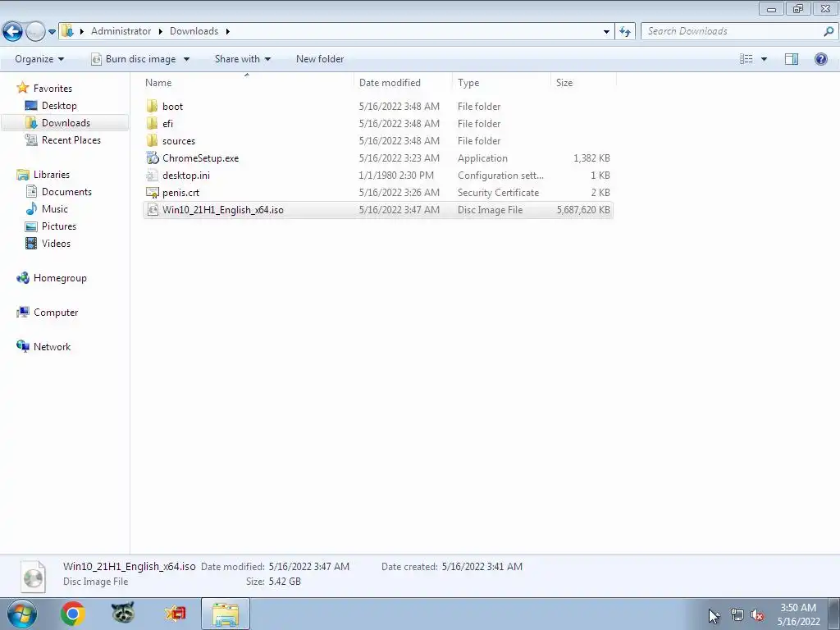Open Libraries in navigation pane
Screen dimensions: 840x630
pos(52,175)
